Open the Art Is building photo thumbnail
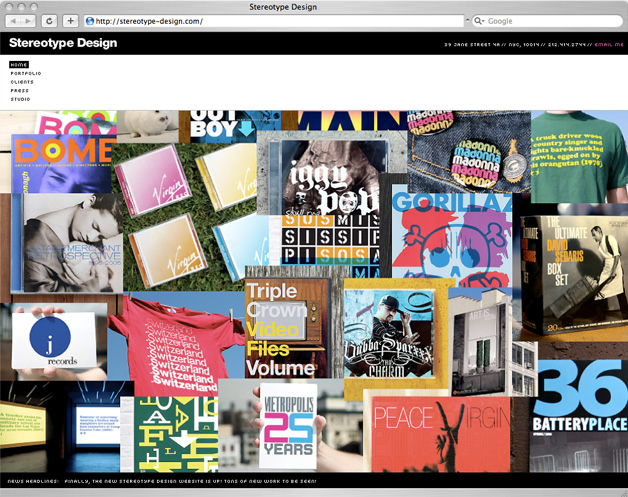The height and width of the screenshot is (497, 628). click(480, 342)
